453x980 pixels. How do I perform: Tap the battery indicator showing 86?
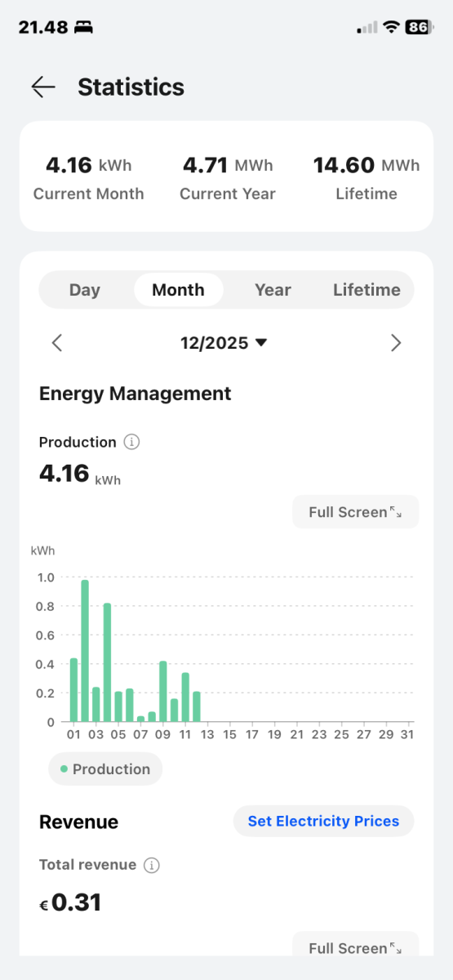click(418, 27)
